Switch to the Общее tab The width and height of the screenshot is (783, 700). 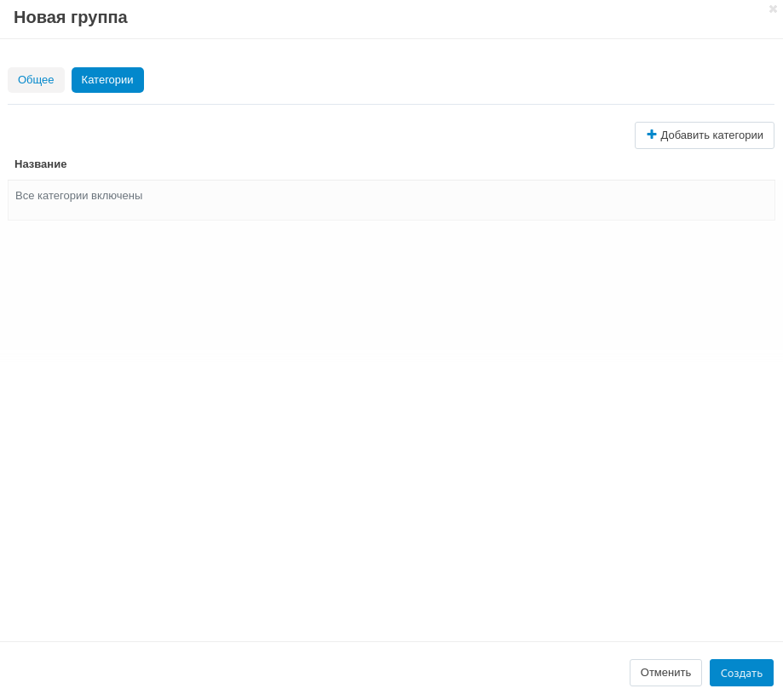36,80
